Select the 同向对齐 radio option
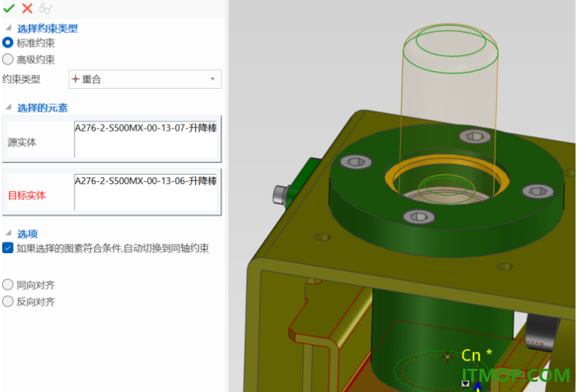This screenshot has height=392, width=577. (x=8, y=285)
